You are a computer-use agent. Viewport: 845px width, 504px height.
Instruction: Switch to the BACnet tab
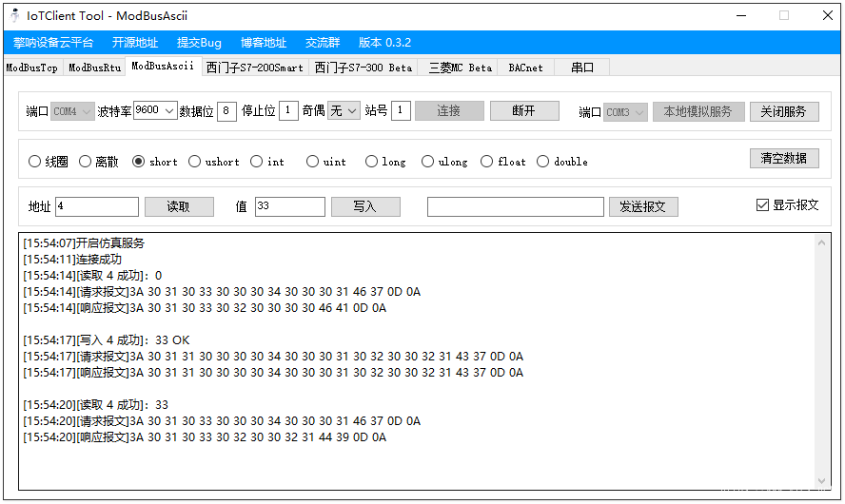[x=525, y=68]
